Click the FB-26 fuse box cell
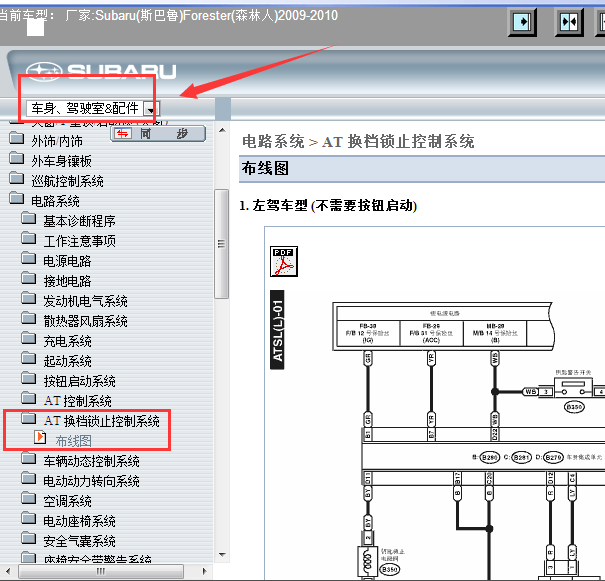This screenshot has width=605, height=581. [431, 333]
